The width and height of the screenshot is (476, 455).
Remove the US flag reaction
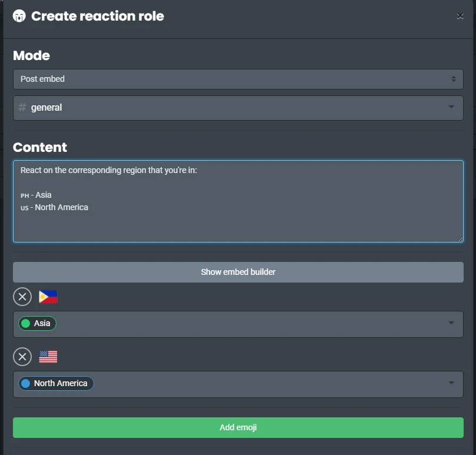click(x=22, y=357)
